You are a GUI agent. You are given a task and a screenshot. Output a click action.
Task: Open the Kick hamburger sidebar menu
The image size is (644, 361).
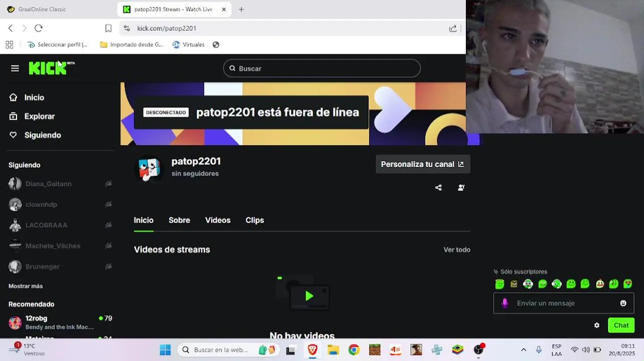tap(15, 69)
